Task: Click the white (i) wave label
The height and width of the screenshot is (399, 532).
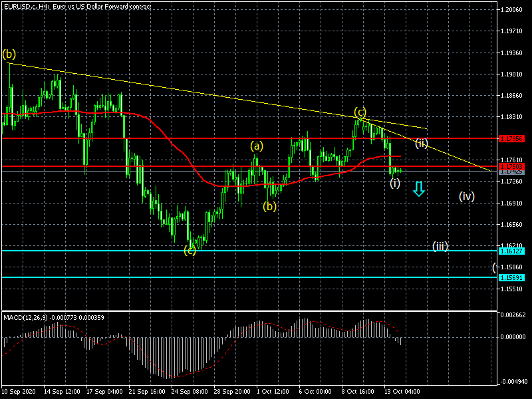Action: point(395,184)
